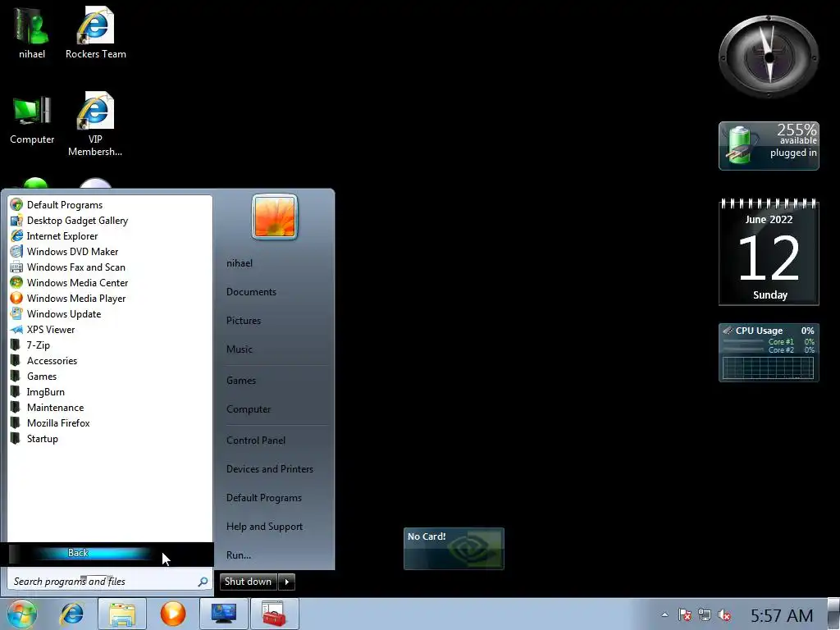This screenshot has width=840, height=630.
Task: Click the monitor icon on taskbar
Action: [224, 614]
